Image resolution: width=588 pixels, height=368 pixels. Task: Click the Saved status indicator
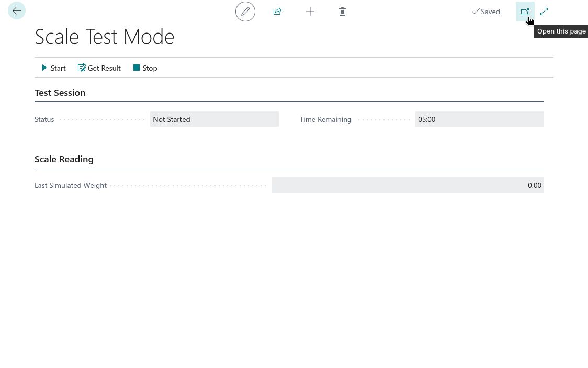[486, 12]
